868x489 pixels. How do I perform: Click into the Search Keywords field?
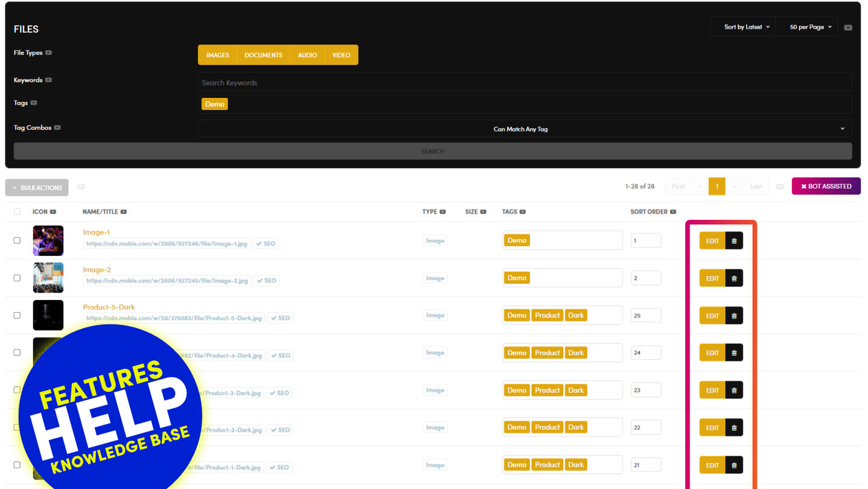tap(524, 83)
